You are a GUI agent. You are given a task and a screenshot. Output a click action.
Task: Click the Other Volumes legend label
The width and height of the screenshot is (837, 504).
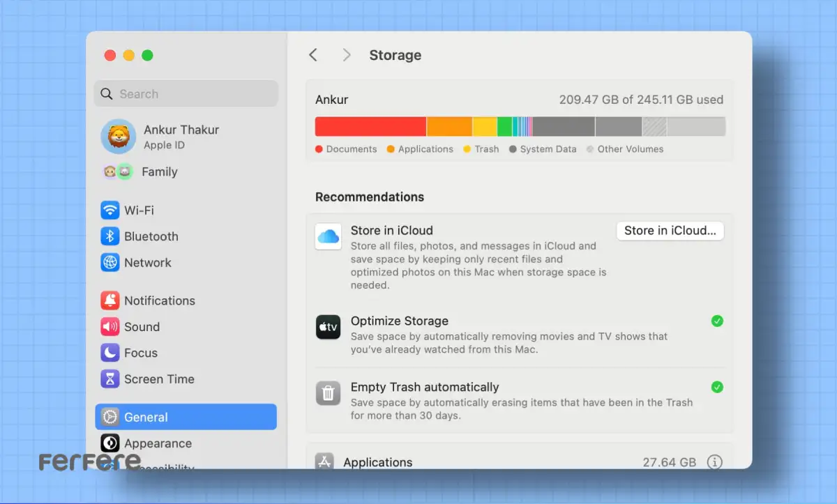(631, 149)
